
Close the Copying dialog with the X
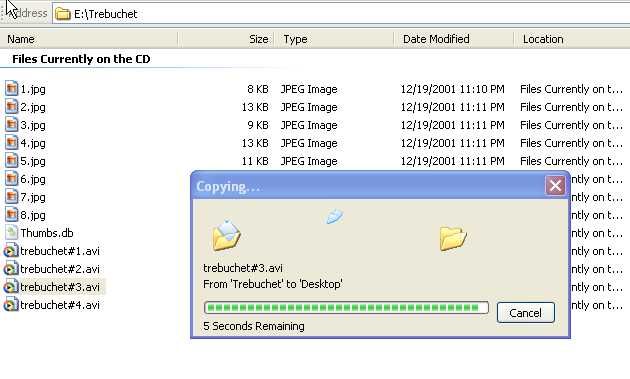point(555,186)
